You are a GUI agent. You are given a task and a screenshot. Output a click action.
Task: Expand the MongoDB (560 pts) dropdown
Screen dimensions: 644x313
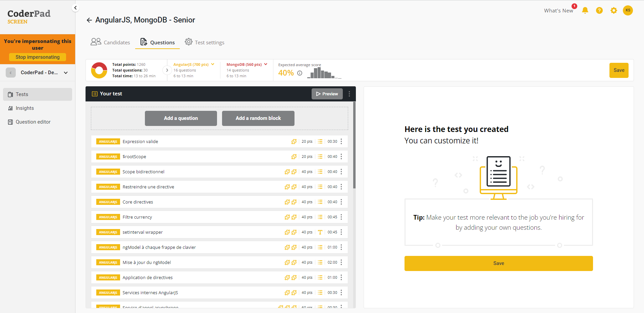click(x=266, y=64)
